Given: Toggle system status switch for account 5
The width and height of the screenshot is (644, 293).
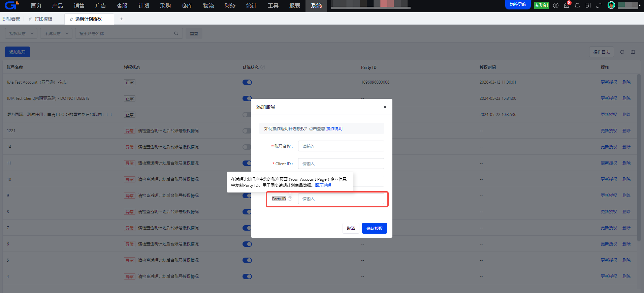Looking at the screenshot, I should 247,260.
